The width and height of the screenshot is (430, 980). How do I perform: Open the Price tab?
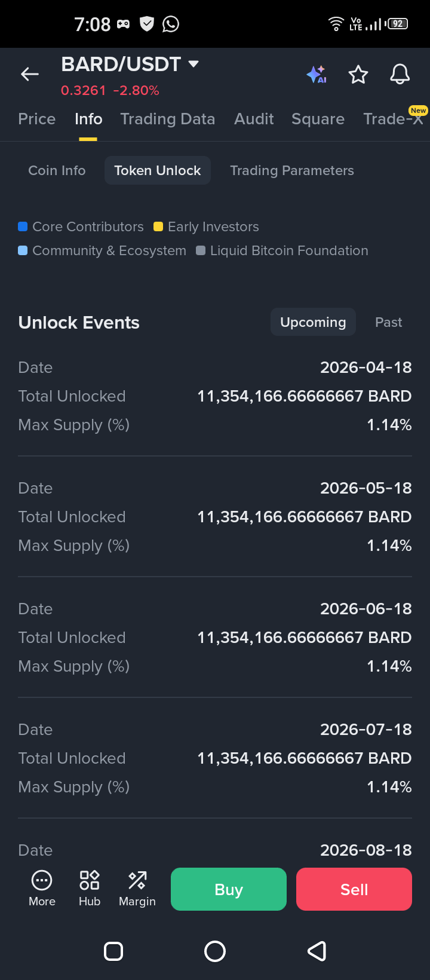pyautogui.click(x=37, y=119)
